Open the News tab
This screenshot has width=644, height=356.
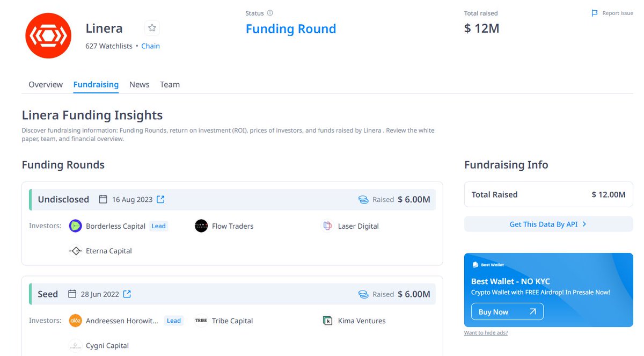[x=140, y=84]
